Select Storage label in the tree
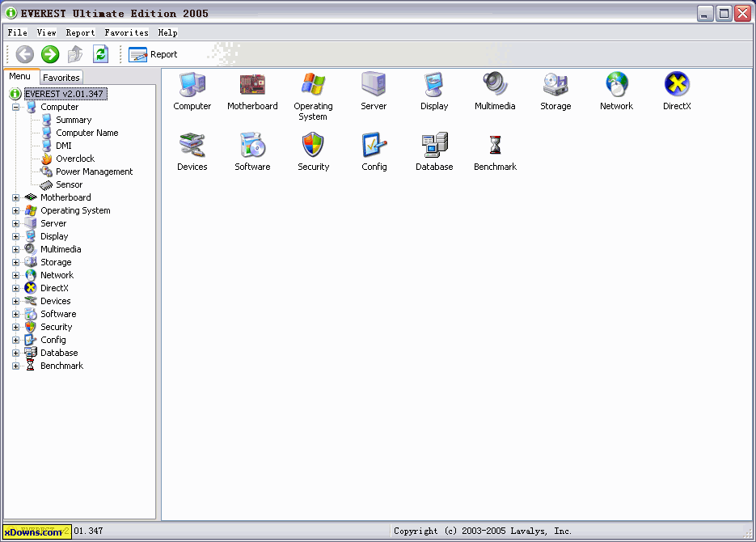 56,262
